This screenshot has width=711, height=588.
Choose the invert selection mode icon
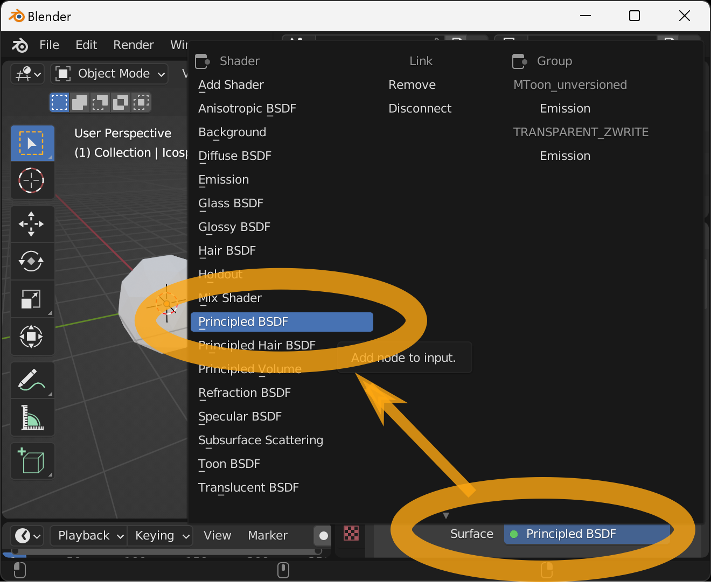[x=121, y=102]
